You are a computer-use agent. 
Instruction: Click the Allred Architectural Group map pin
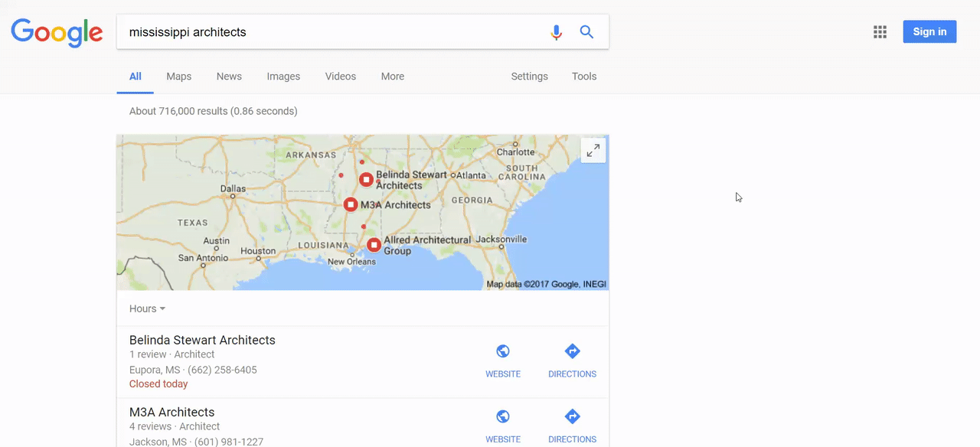[374, 245]
